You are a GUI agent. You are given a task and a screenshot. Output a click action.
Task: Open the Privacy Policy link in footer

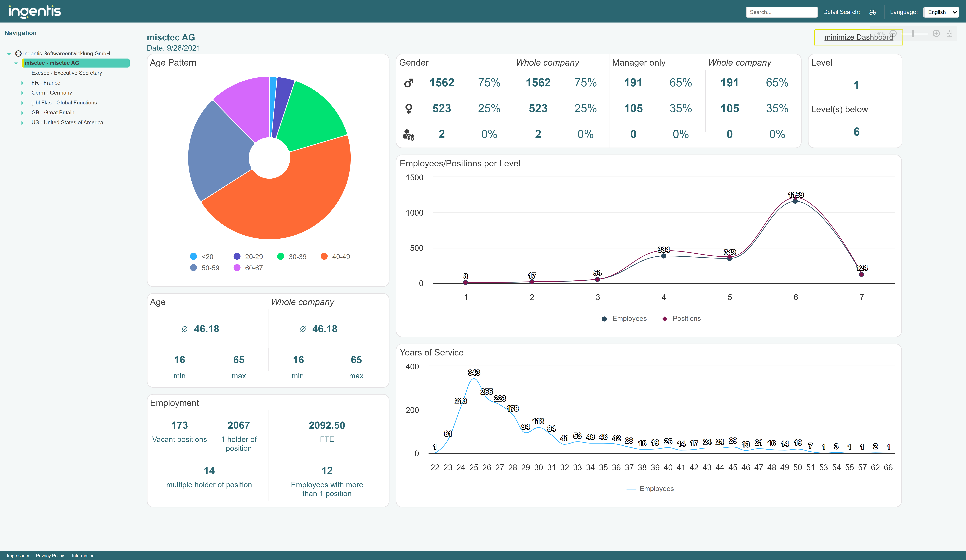tap(50, 555)
